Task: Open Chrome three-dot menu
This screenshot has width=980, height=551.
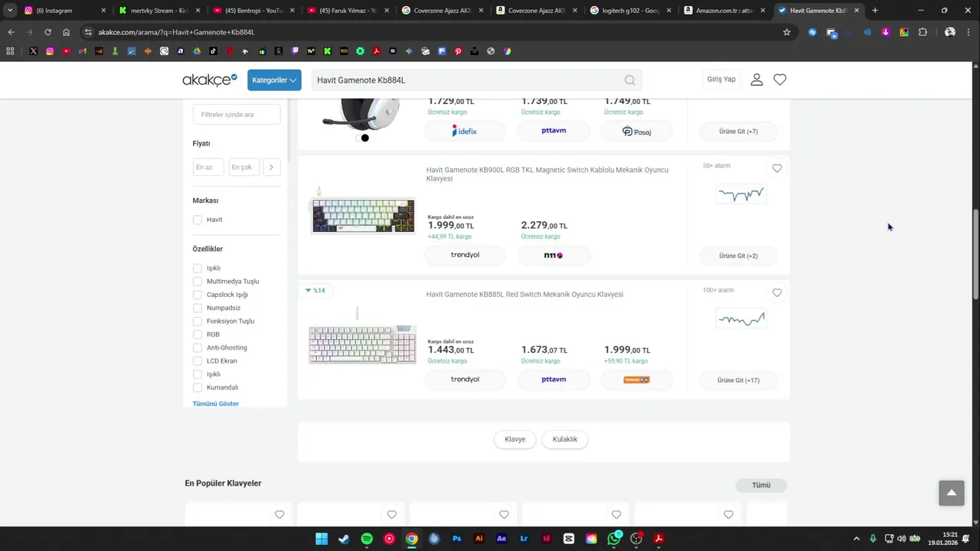Action: click(x=970, y=32)
